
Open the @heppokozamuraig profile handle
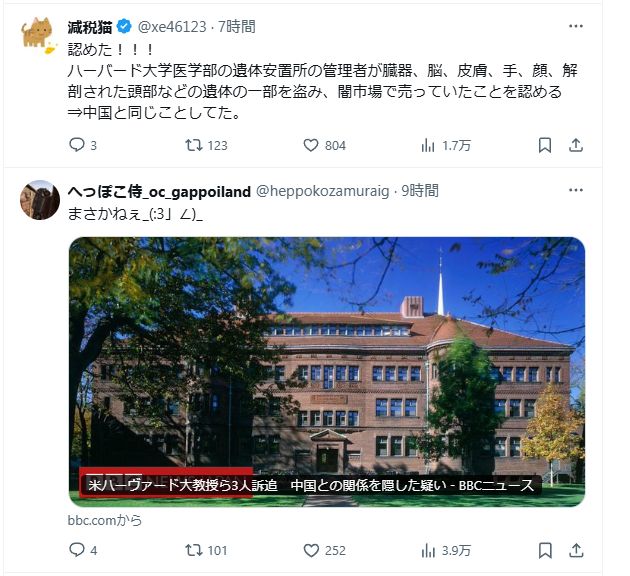(323, 191)
